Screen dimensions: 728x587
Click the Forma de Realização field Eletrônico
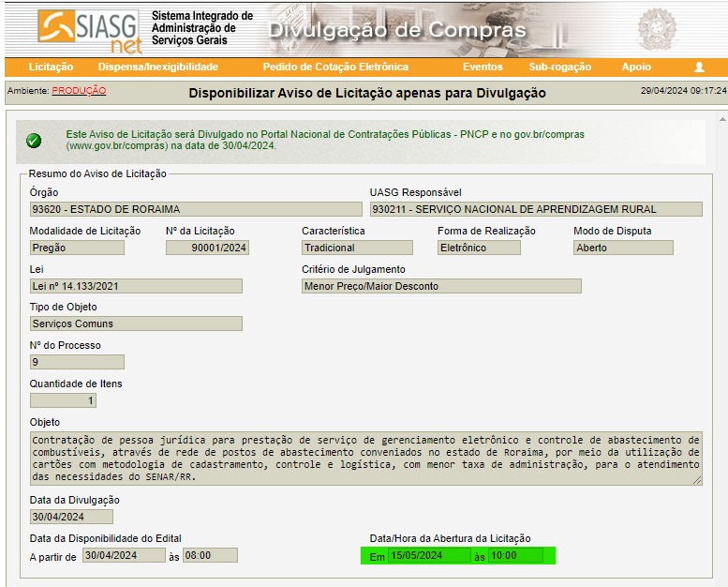click(x=479, y=248)
